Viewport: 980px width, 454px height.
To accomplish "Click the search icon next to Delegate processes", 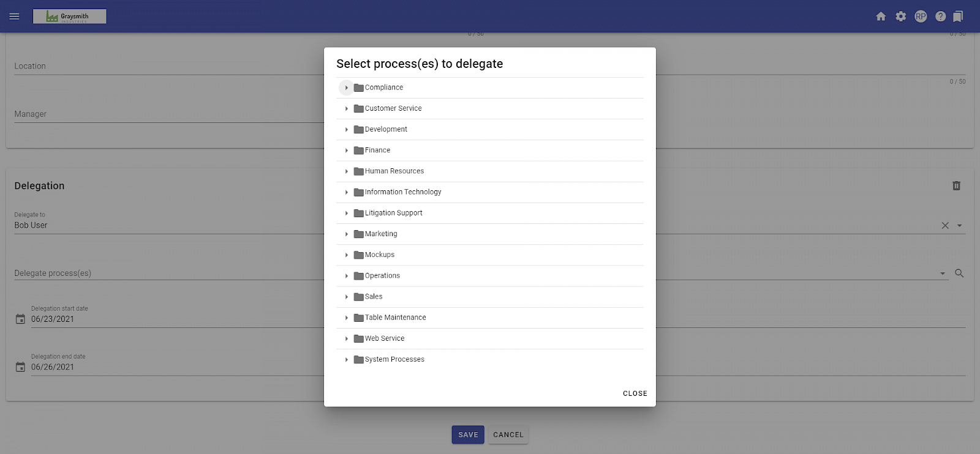I will click(x=959, y=274).
